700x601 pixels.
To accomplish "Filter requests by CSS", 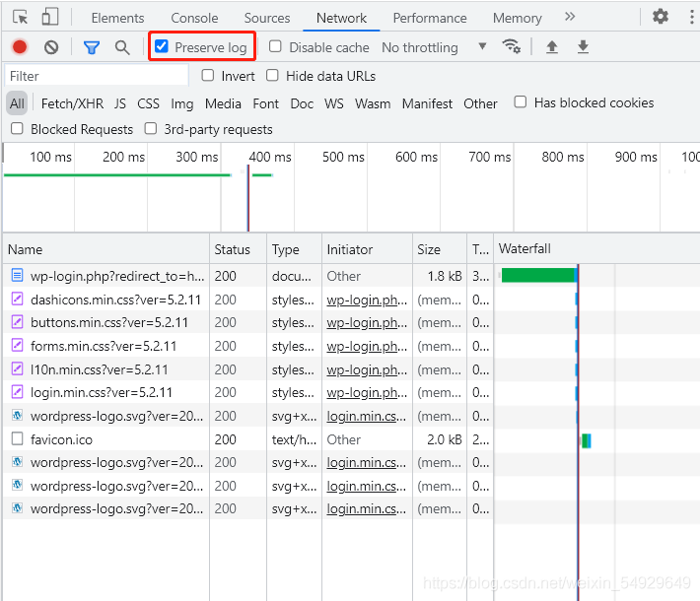I will [148, 103].
